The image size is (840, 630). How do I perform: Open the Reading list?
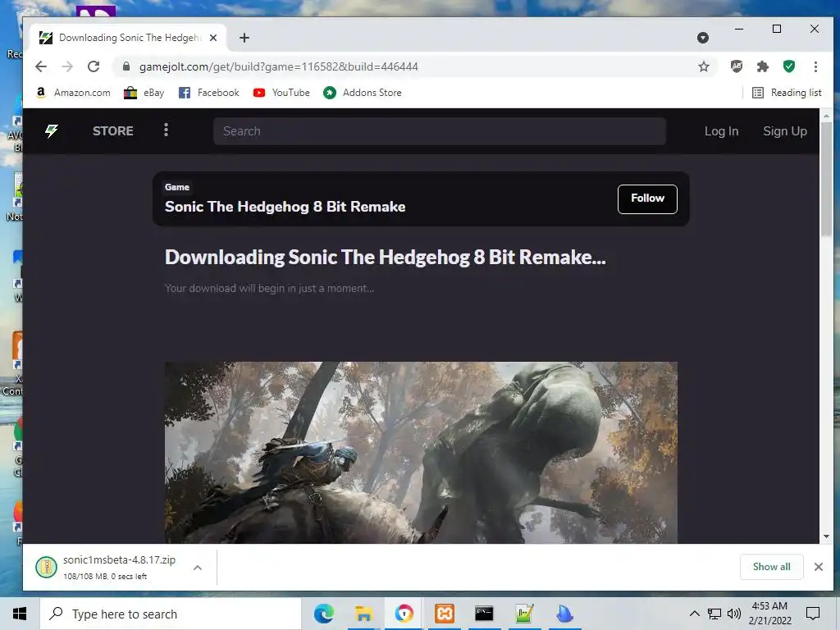coord(787,93)
